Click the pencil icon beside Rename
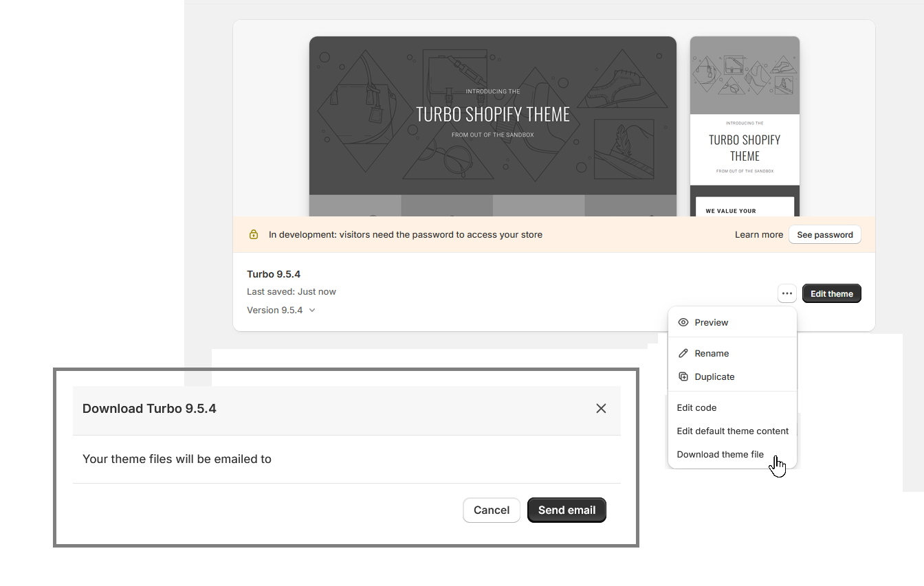This screenshot has width=924, height=586. (683, 353)
